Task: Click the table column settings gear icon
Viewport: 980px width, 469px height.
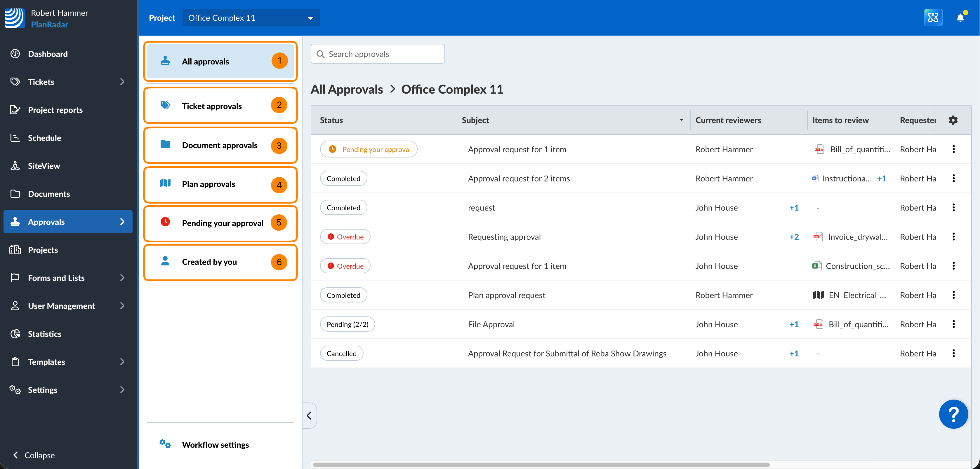Action: (953, 120)
